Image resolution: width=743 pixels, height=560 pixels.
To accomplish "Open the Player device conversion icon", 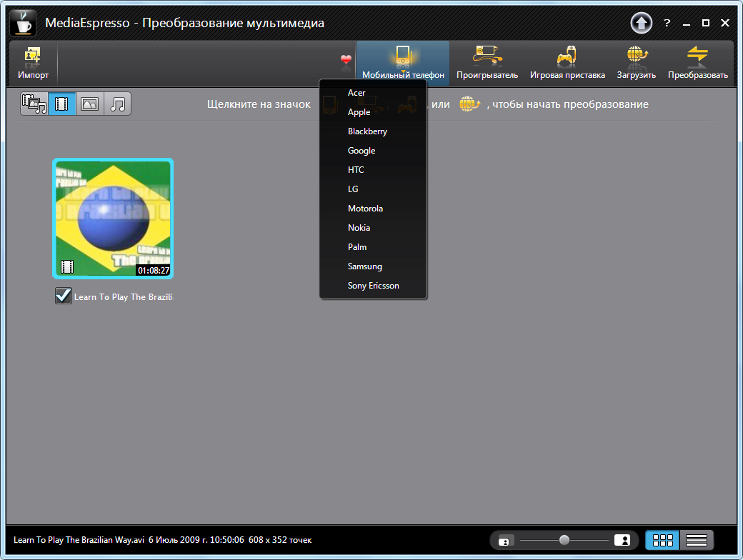I will point(487,63).
